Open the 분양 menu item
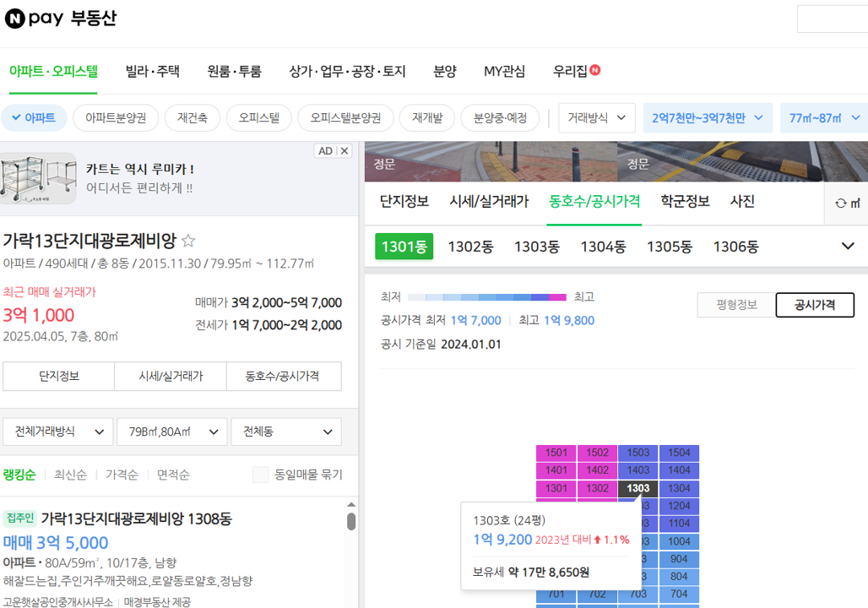 tap(444, 72)
